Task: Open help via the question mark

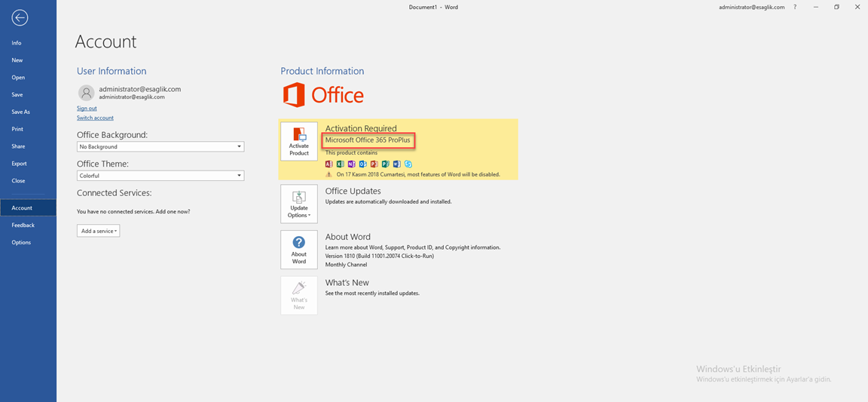Action: [x=795, y=8]
